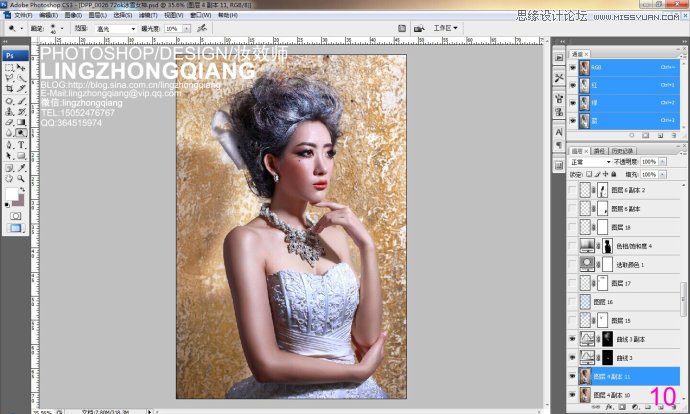Open the Tool Presets icon in dock
This screenshot has height=414, width=690.
pos(559,78)
